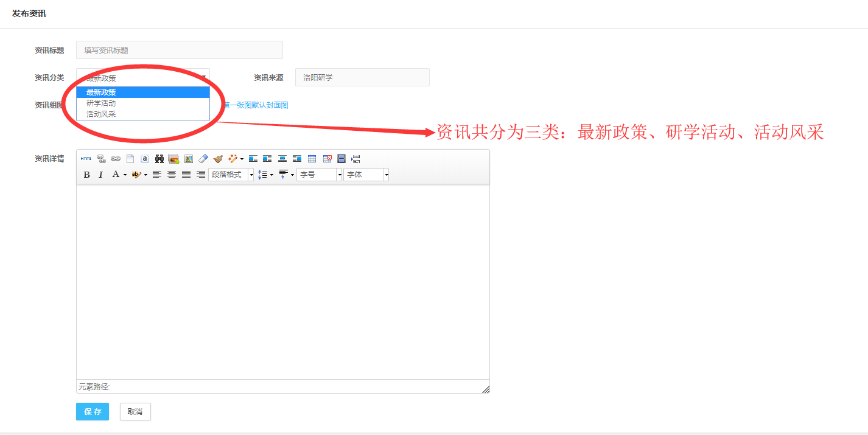Click inside the rich text editor body
Viewport: 868px width, 435px height.
pos(283,282)
